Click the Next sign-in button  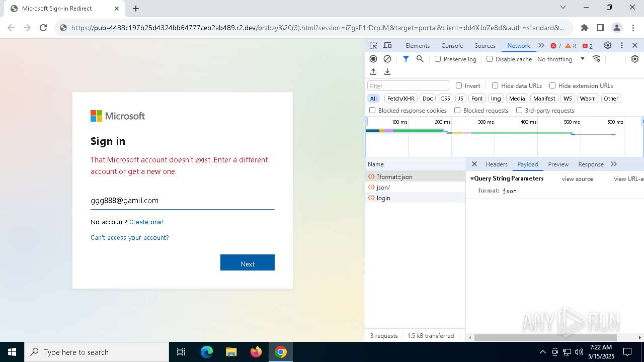(248, 262)
